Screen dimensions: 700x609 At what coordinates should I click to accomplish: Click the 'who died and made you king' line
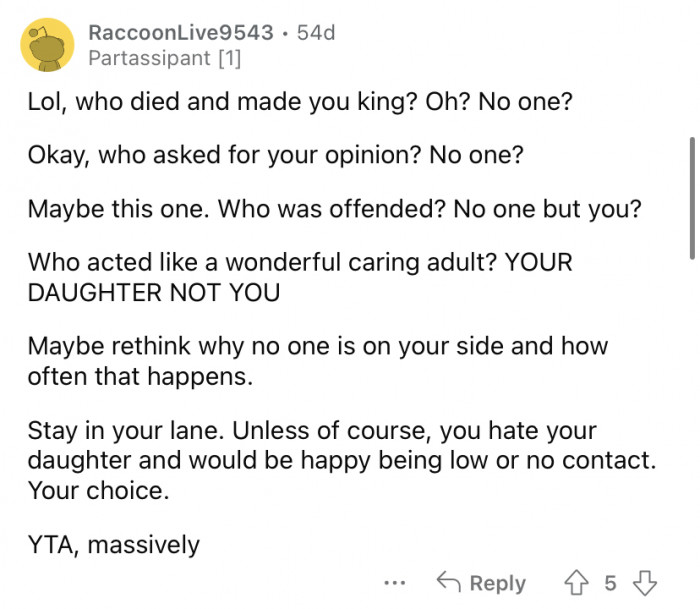(x=300, y=102)
